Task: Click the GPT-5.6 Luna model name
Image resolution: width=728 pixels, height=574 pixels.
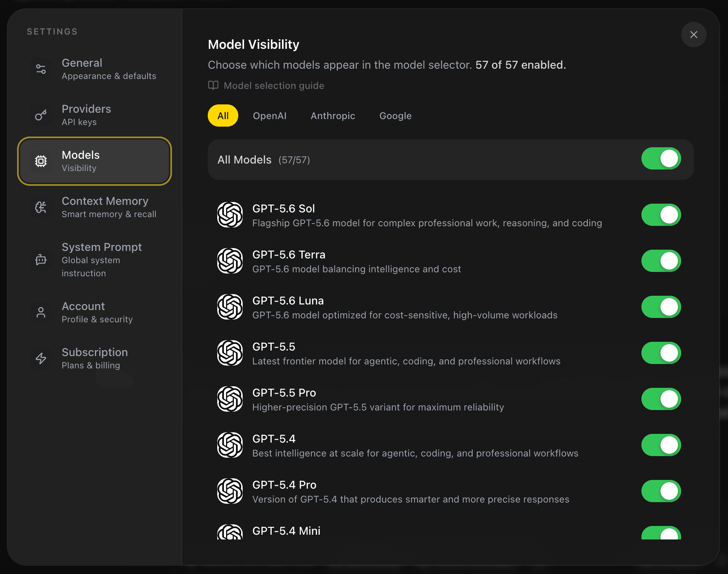Action: pyautogui.click(x=288, y=300)
